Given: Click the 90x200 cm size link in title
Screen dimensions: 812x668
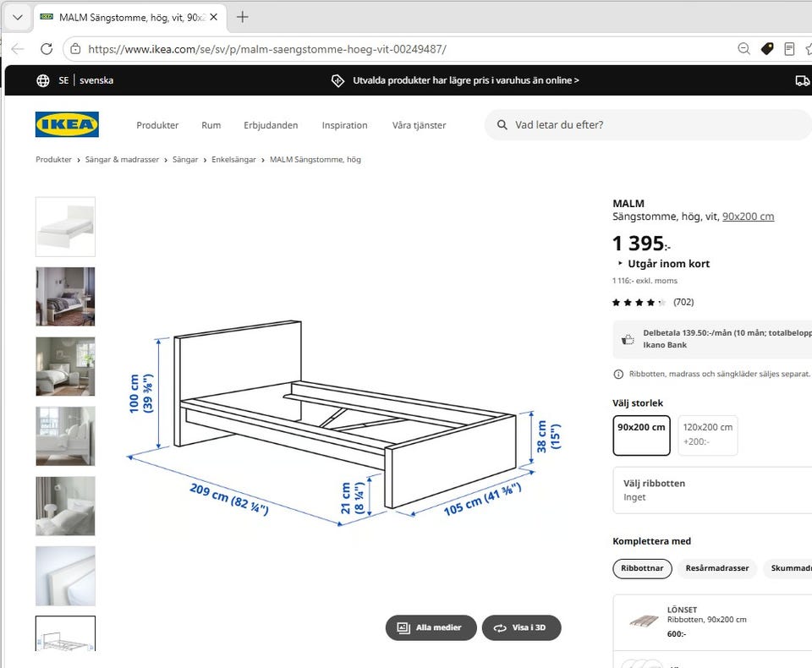Looking at the screenshot, I should [x=748, y=216].
